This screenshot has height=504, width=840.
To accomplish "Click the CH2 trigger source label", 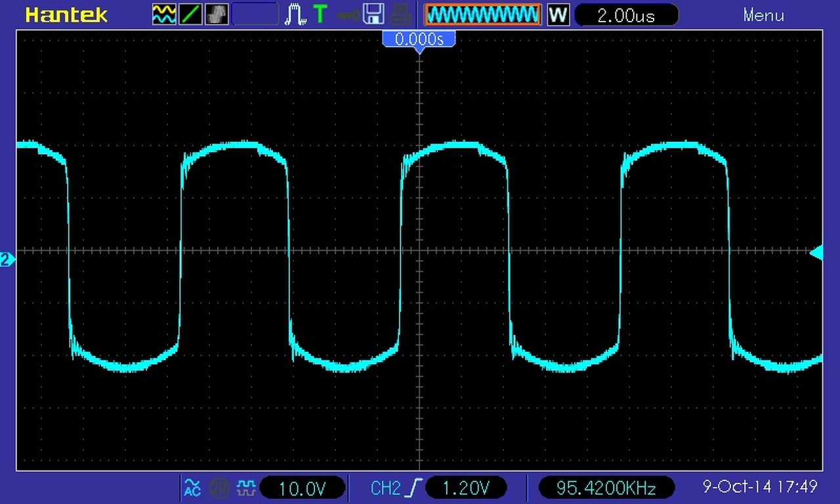I will pos(386,488).
